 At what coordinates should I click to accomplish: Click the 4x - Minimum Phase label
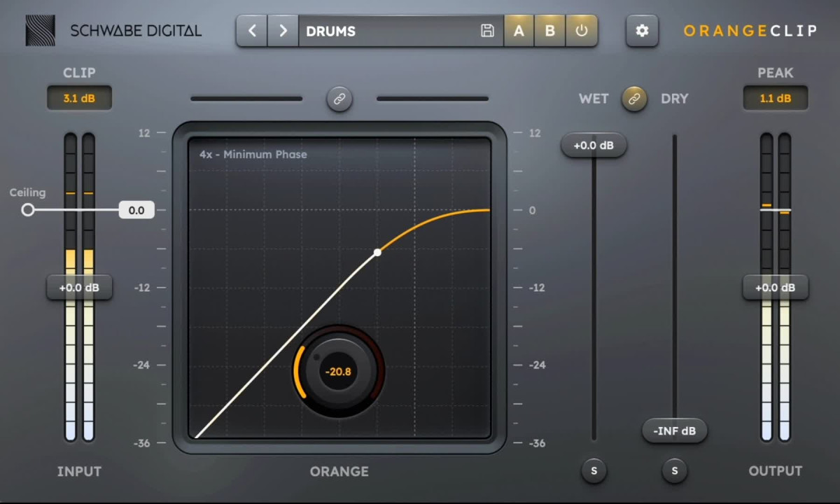coord(253,154)
